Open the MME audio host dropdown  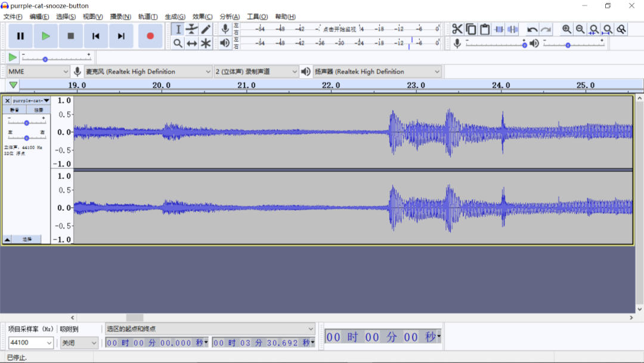tap(38, 72)
